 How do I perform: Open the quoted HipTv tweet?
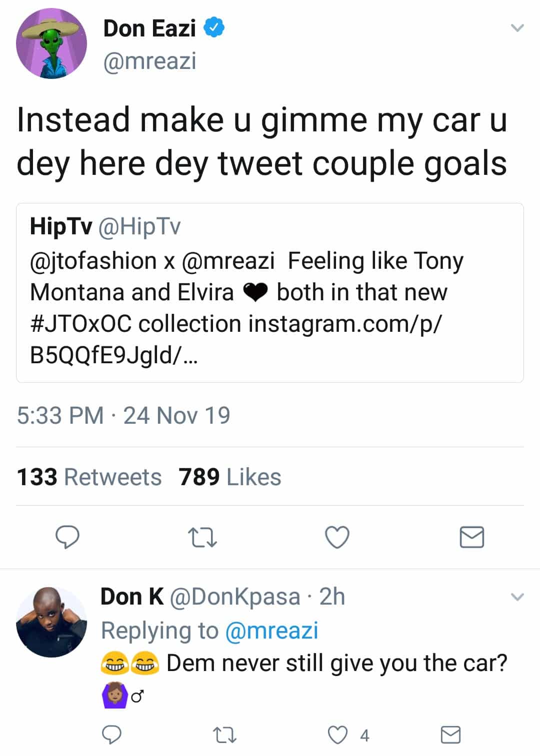point(270,292)
